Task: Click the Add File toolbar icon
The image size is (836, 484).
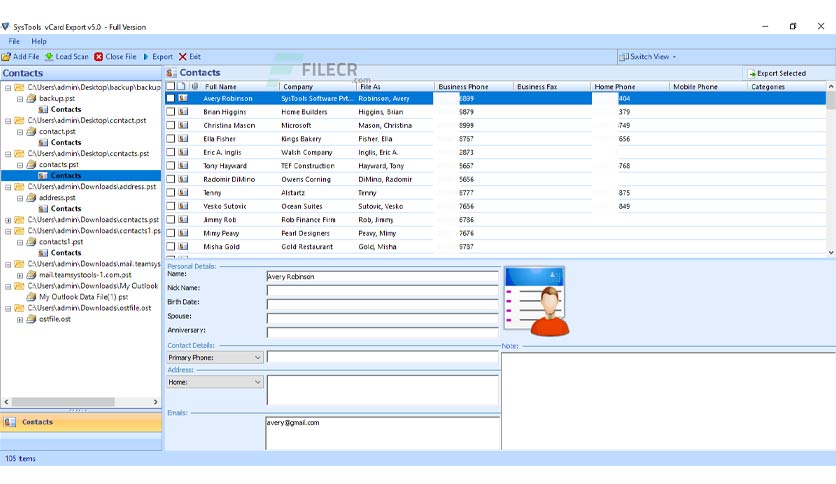Action: click(x=6, y=57)
